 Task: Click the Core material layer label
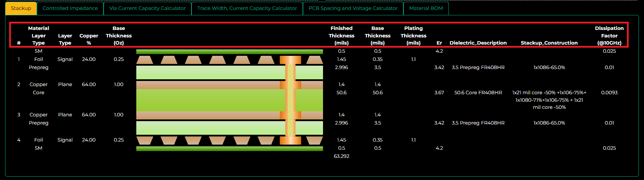click(39, 93)
